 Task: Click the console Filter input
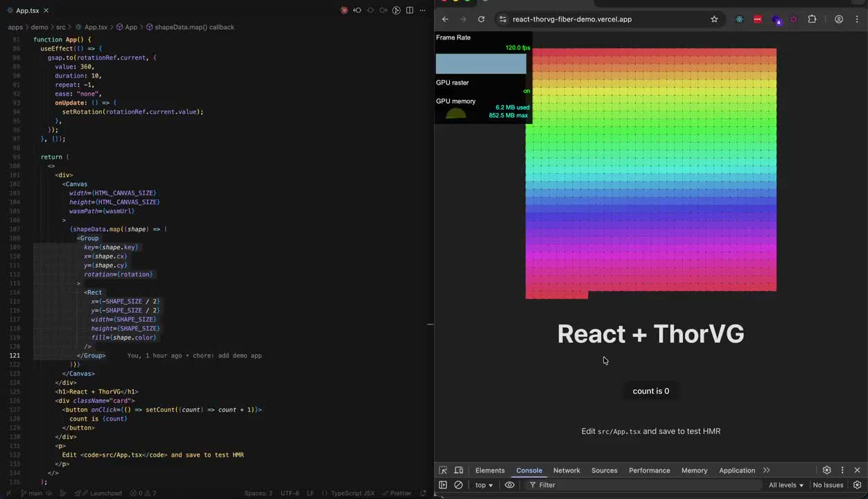click(x=645, y=485)
